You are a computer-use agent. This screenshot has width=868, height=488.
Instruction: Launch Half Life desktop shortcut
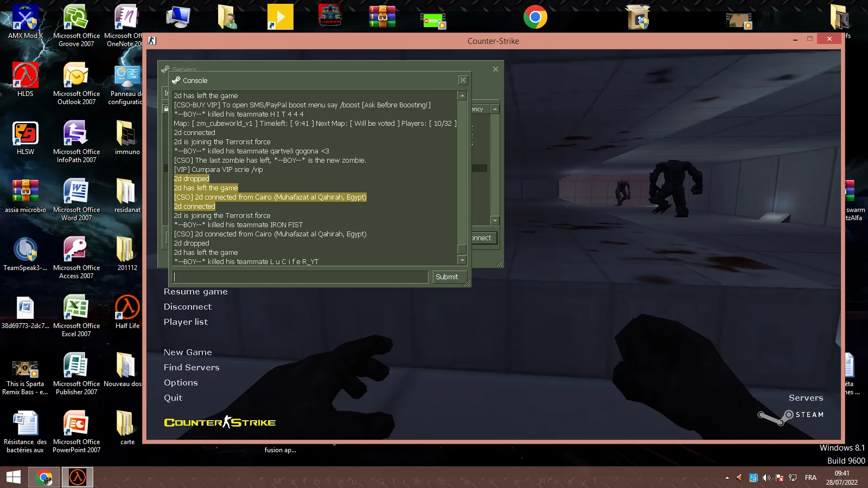(127, 312)
